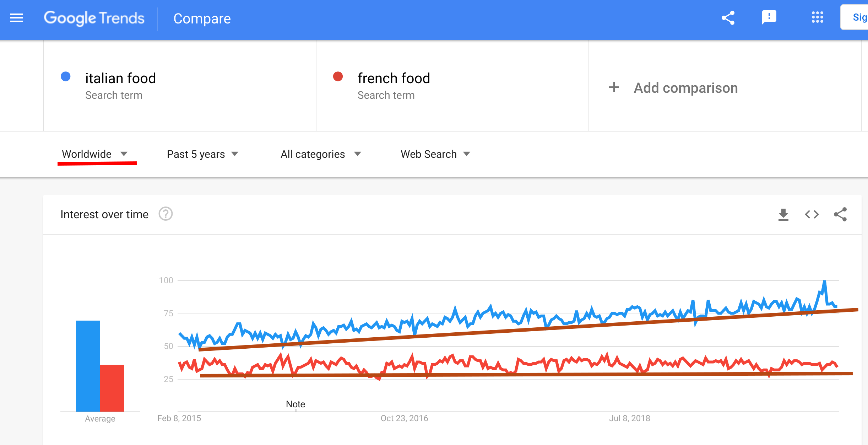Open the hamburger main menu
868x445 pixels.
(16, 18)
